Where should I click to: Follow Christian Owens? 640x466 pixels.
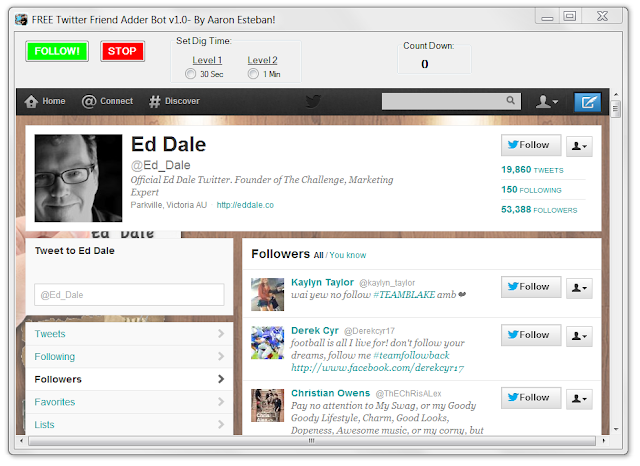[531, 398]
